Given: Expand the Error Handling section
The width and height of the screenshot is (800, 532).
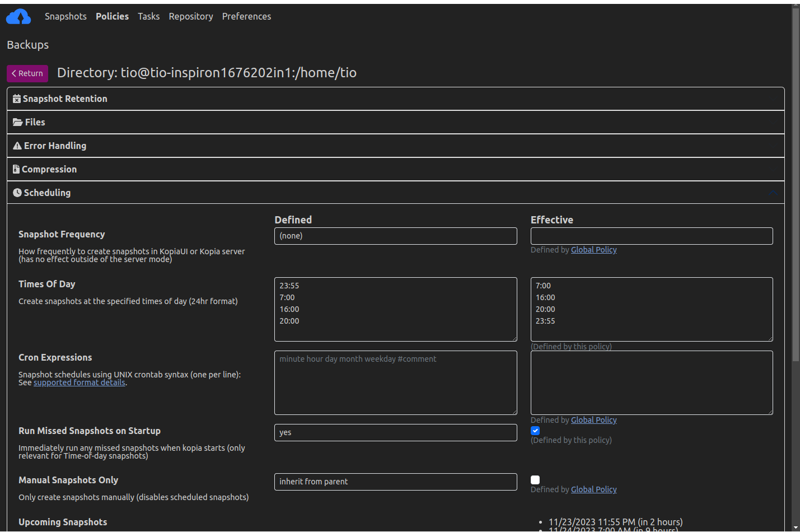Looking at the screenshot, I should point(396,146).
